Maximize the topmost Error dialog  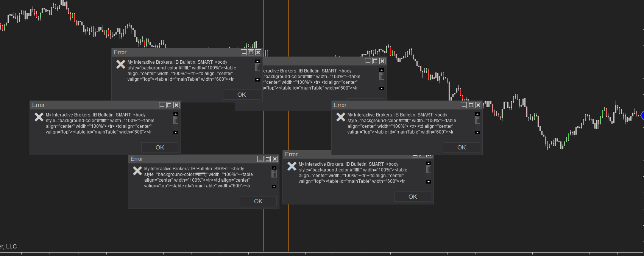251,52
